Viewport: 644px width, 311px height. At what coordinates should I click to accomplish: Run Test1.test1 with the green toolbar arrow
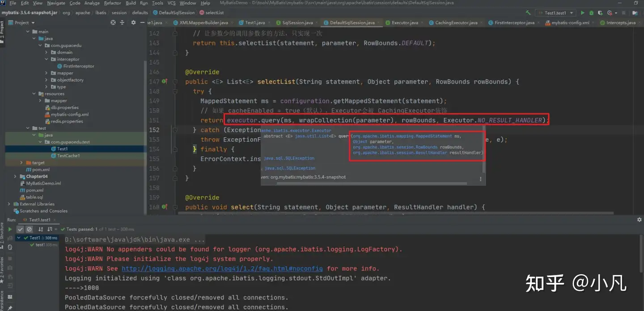coord(582,13)
